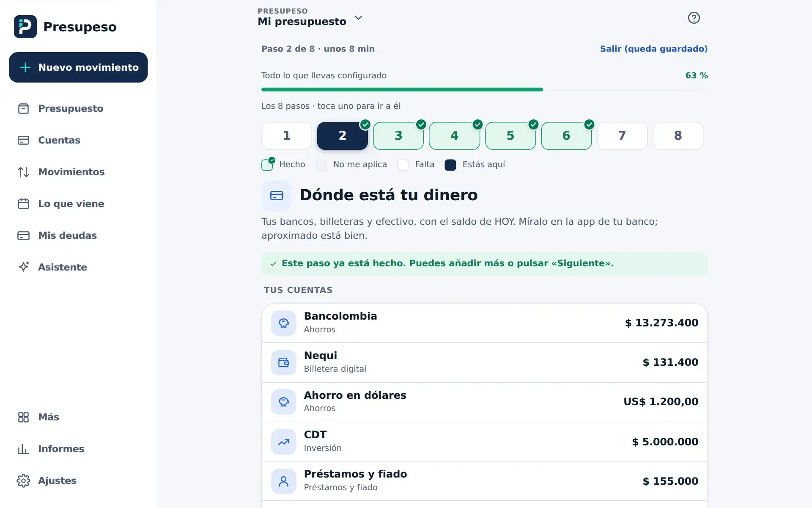Click the Cuentas card icon

tap(24, 140)
